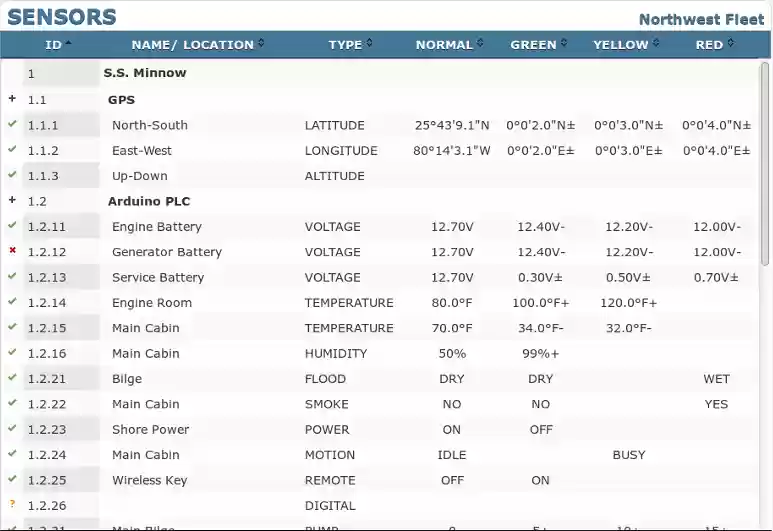Viewport: 773px width, 531px height.
Task: Click green check icon for Wireless Key 1.2.25
Action: 12,478
